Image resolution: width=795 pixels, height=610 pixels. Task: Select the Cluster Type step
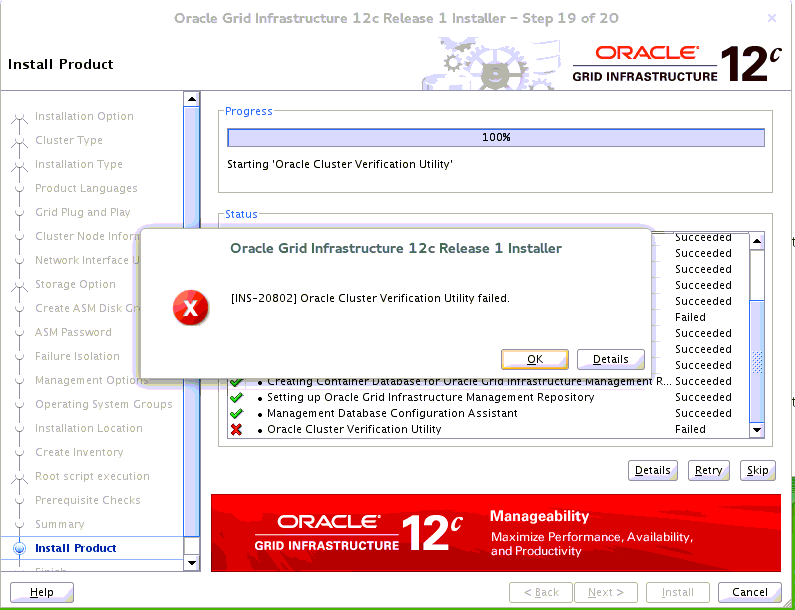69,140
